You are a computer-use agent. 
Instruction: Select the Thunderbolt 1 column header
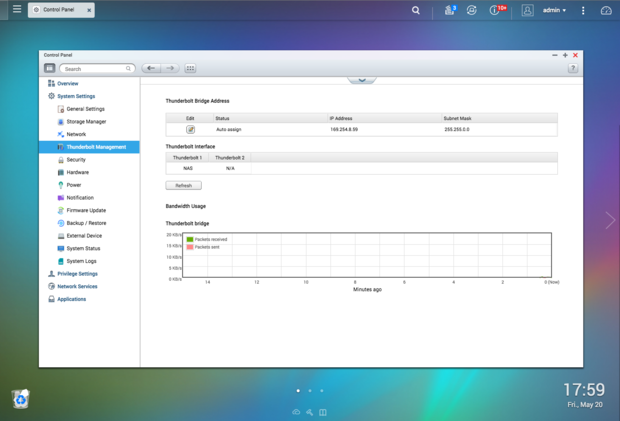tap(187, 157)
